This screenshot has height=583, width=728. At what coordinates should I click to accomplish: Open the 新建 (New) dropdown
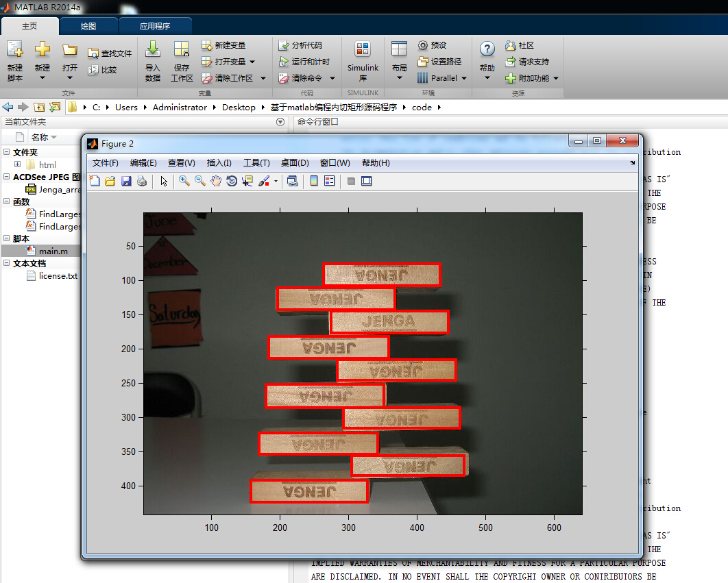pyautogui.click(x=43, y=61)
